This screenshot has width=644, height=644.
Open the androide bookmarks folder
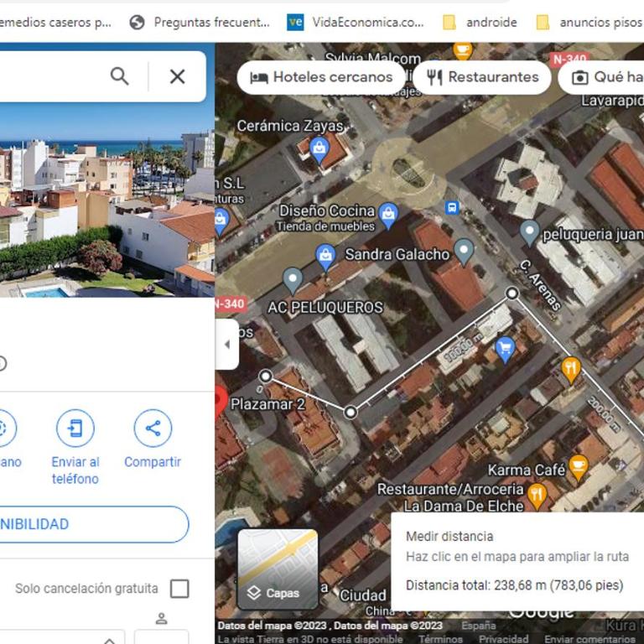point(480,22)
